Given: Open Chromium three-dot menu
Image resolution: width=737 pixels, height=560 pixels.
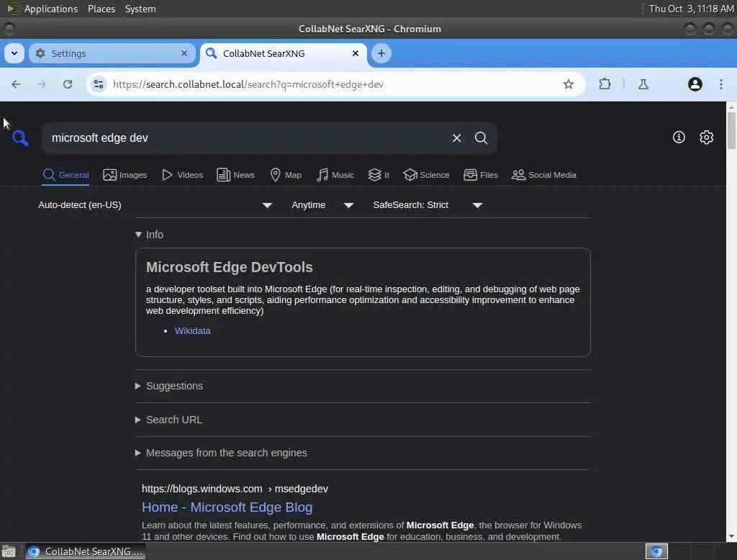Looking at the screenshot, I should (721, 84).
